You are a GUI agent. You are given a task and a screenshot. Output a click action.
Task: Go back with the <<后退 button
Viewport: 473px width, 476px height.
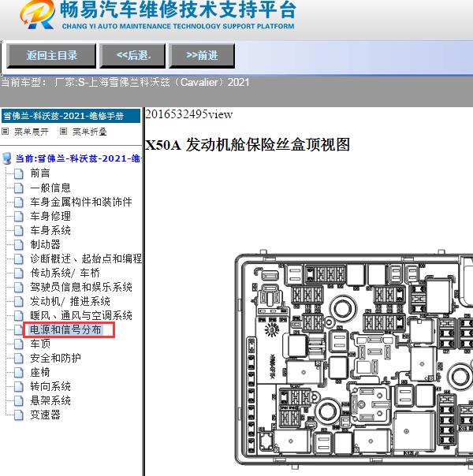[x=132, y=55]
